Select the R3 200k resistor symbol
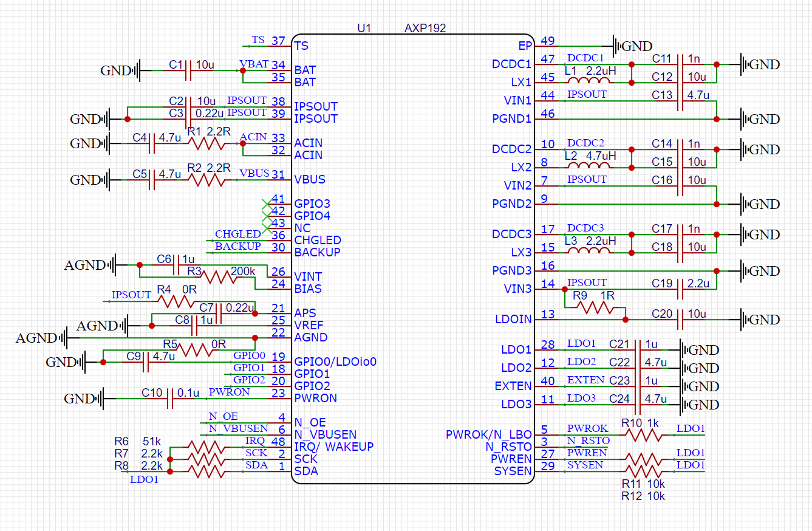The image size is (812, 531). 219,277
